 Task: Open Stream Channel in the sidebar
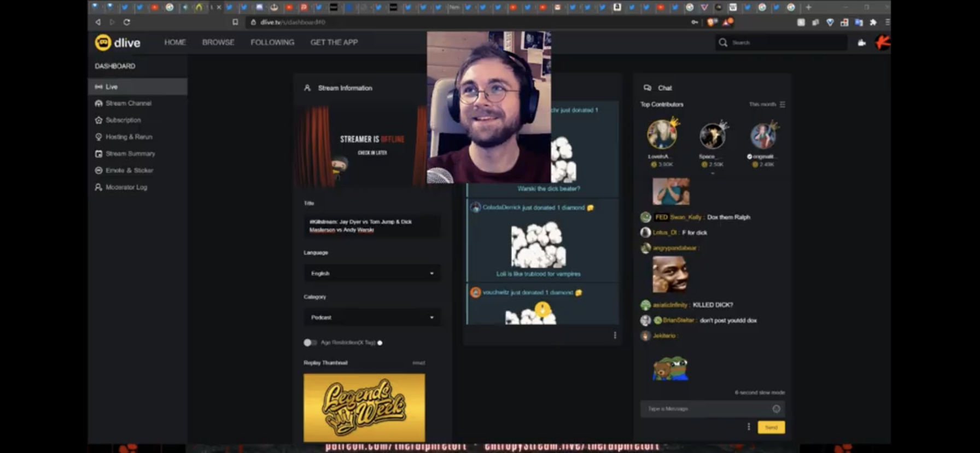pyautogui.click(x=129, y=103)
